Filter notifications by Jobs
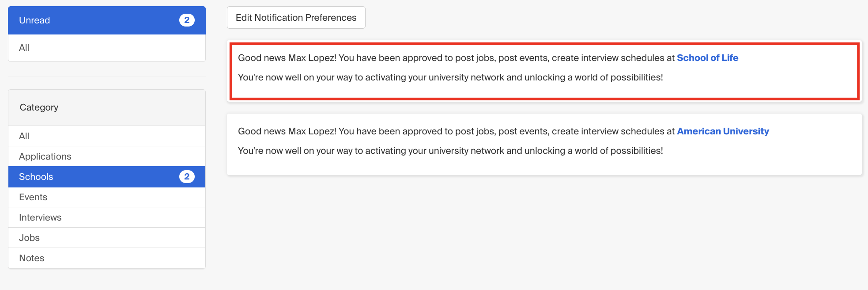868x290 pixels. pyautogui.click(x=107, y=238)
